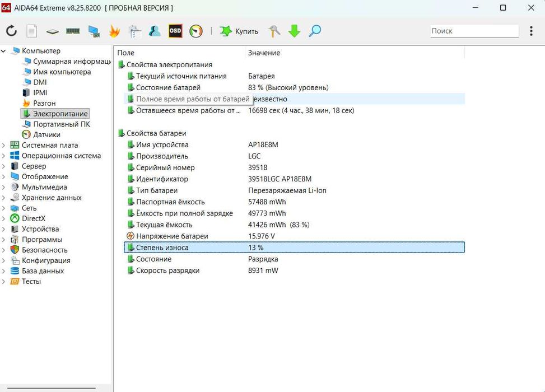Click the user/support toolbar icon
This screenshot has width=545, height=392.
(155, 31)
